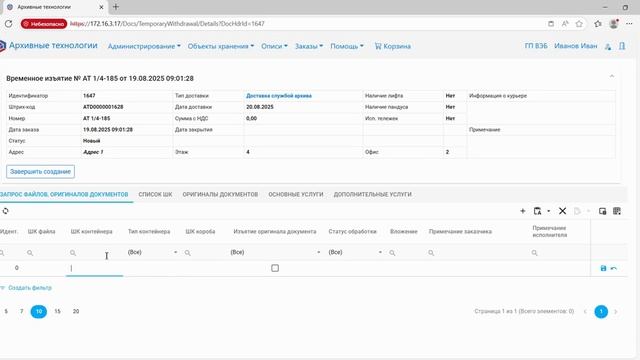
Task: Open the Объекты хранения menu
Action: [221, 46]
